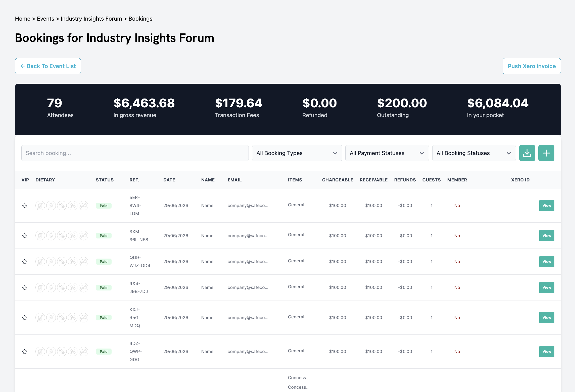Click reference text QD9-WJZ-OD4

point(140,262)
